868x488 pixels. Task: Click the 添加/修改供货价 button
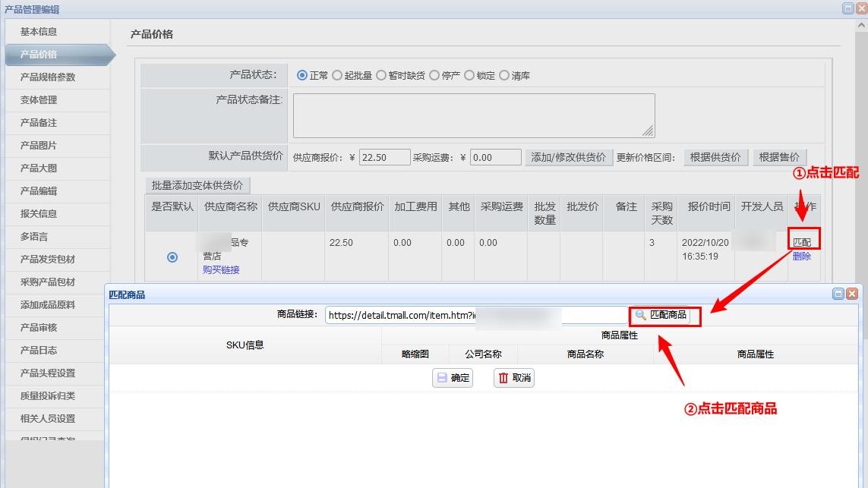pyautogui.click(x=568, y=157)
